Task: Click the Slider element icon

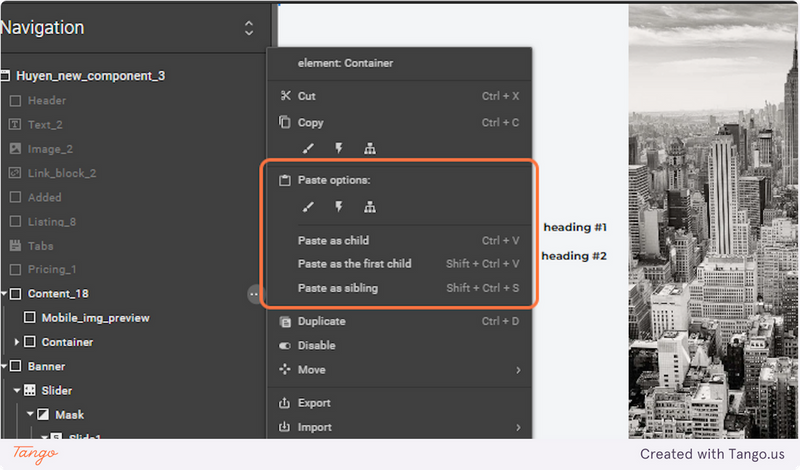Action: [30, 390]
